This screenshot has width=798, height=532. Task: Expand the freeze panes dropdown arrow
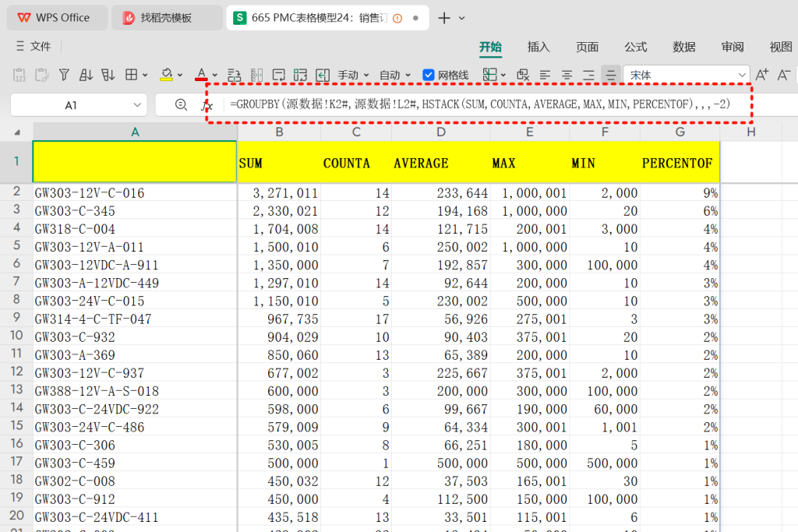(503, 76)
